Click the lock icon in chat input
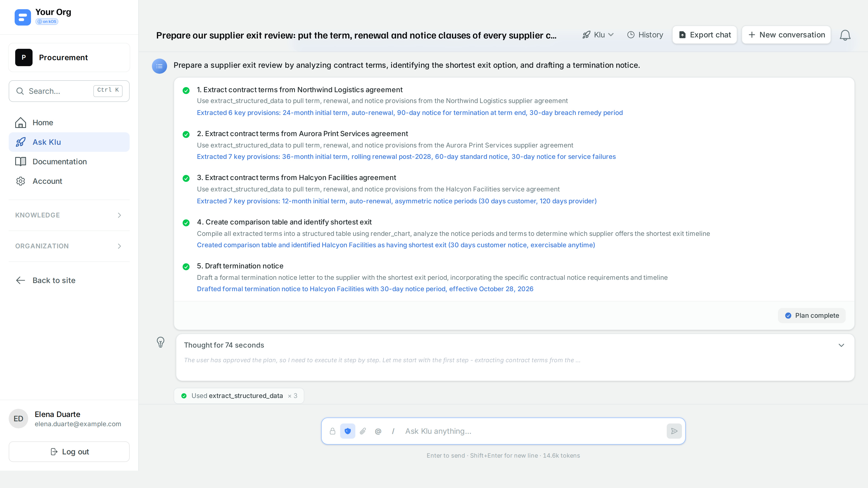 click(332, 431)
